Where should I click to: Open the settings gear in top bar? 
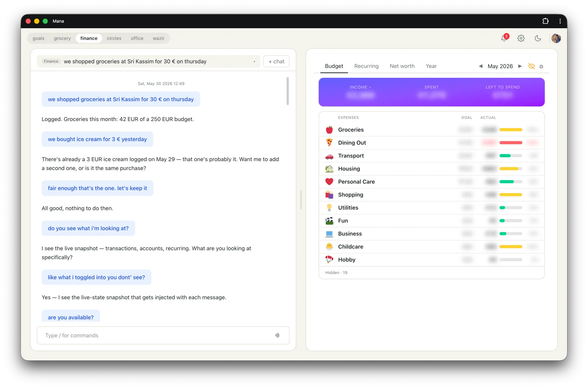(521, 38)
